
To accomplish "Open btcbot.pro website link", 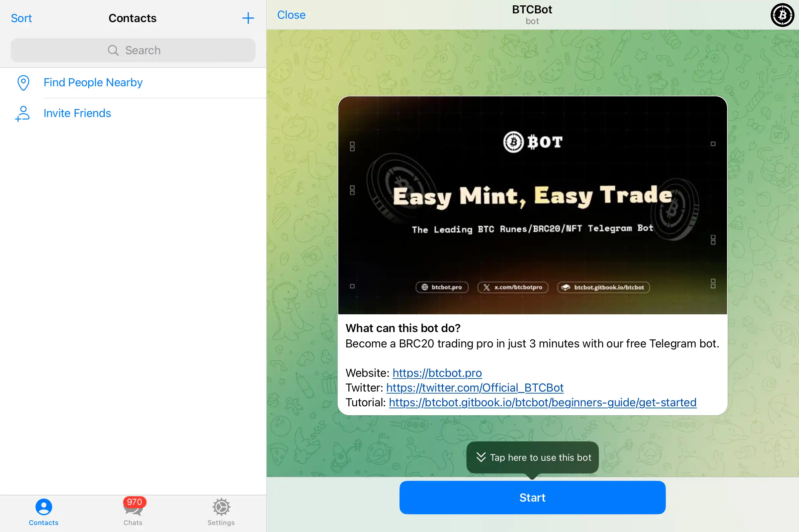I will (437, 373).
